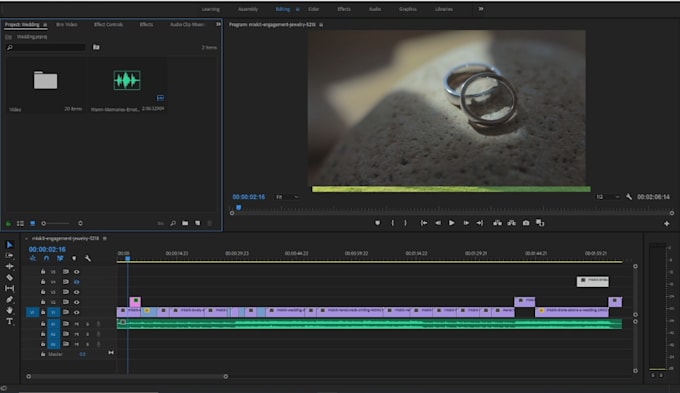Switch to the Assembly workspace
Image resolution: width=680 pixels, height=393 pixels.
(248, 9)
